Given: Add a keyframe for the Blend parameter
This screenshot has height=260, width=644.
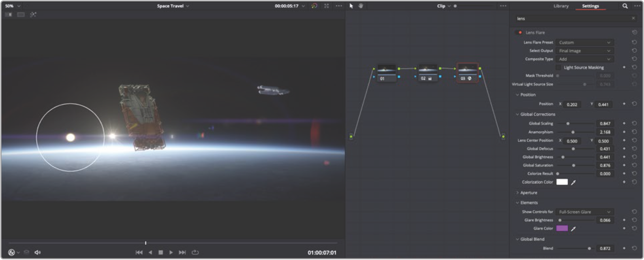Looking at the screenshot, I should 624,248.
